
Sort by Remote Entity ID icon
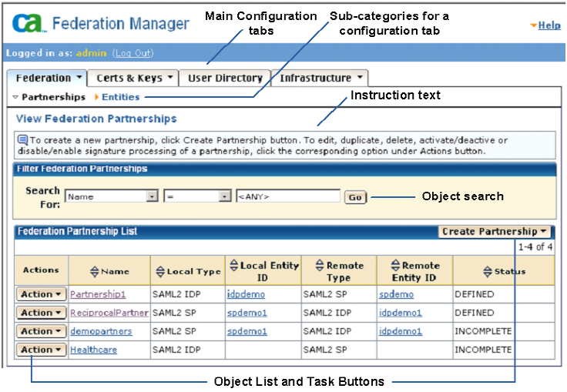[395, 266]
